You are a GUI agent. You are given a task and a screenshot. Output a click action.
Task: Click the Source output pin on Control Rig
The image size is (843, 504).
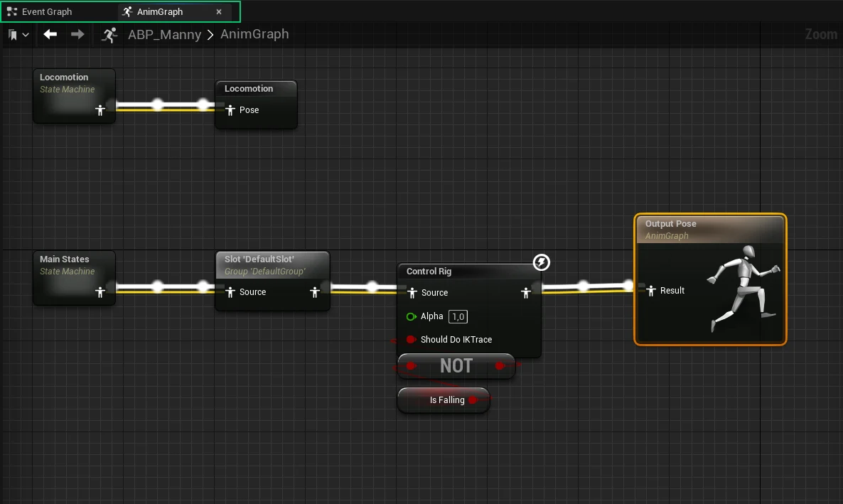pyautogui.click(x=526, y=292)
